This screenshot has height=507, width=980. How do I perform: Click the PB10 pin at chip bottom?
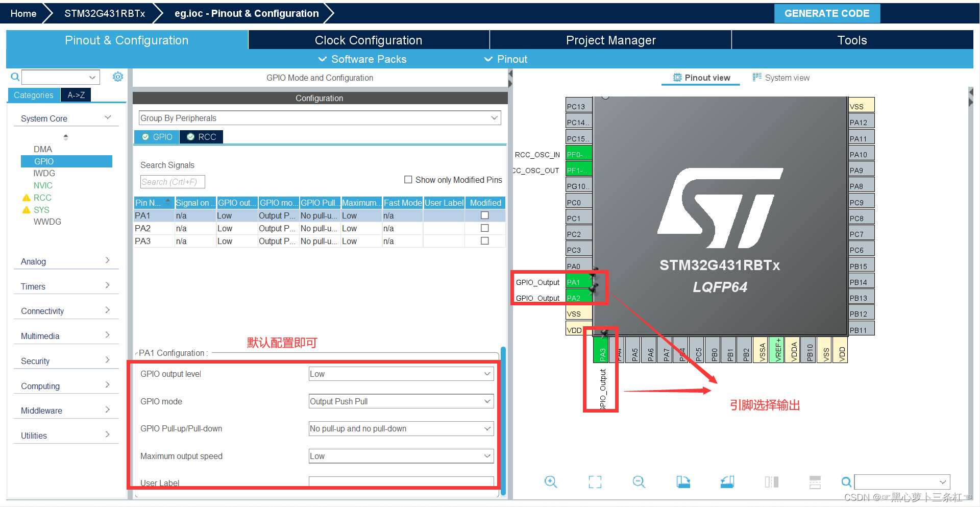tap(809, 350)
